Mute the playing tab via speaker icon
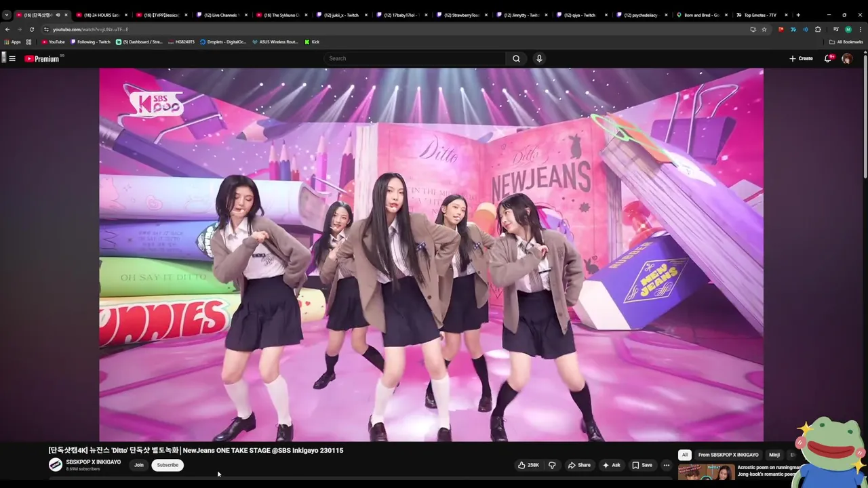 [x=58, y=15]
